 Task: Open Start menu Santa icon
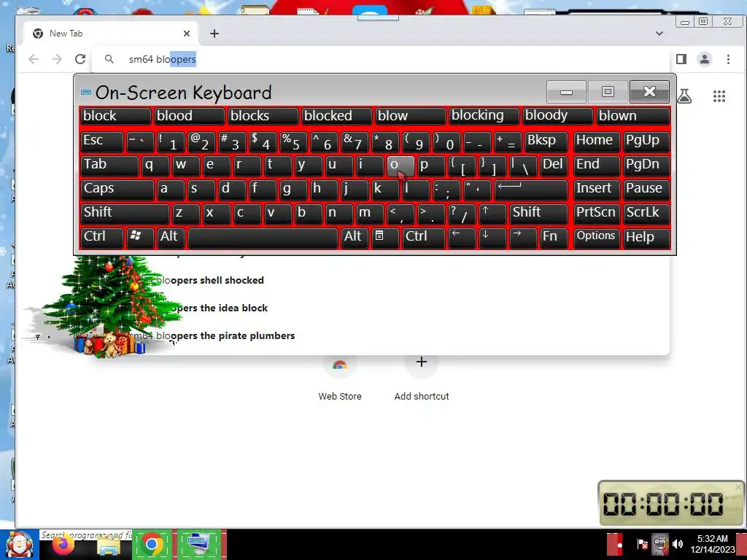tap(19, 545)
